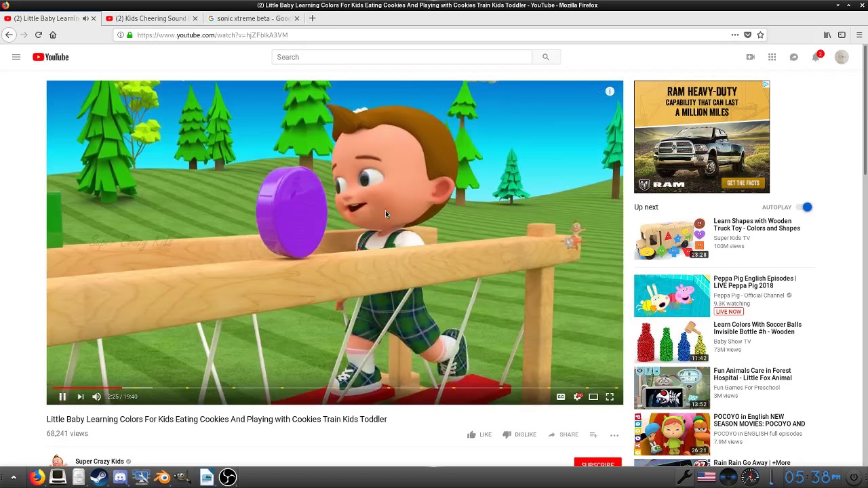
Task: Open the Learn Shapes with Wooden Truck thumbnail
Action: [x=672, y=239]
